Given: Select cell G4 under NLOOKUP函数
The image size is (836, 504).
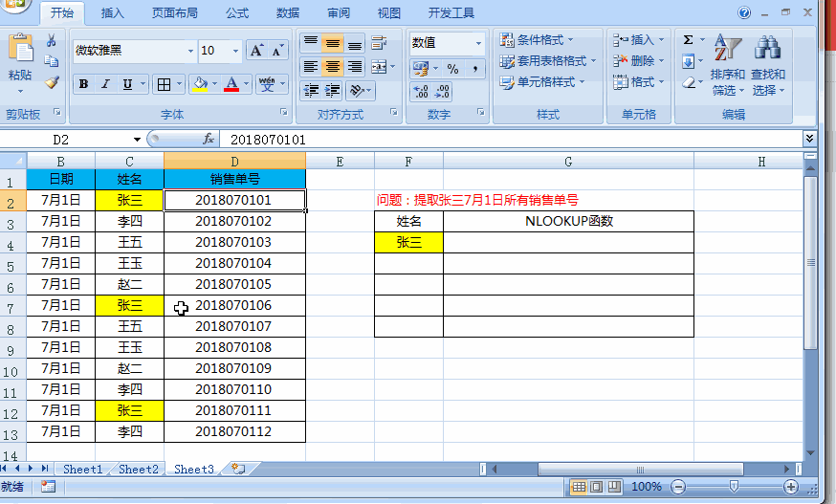Looking at the screenshot, I should [568, 242].
